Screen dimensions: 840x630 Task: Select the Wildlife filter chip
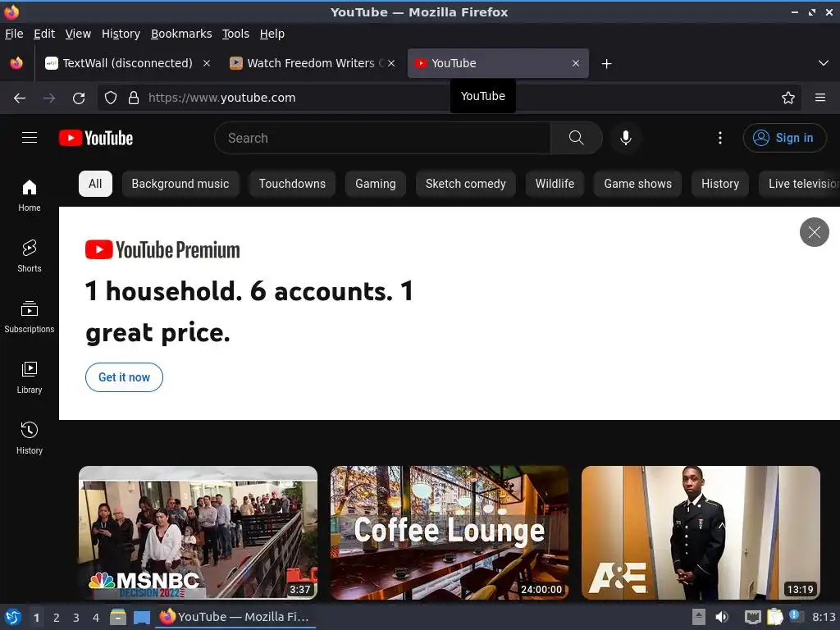555,184
